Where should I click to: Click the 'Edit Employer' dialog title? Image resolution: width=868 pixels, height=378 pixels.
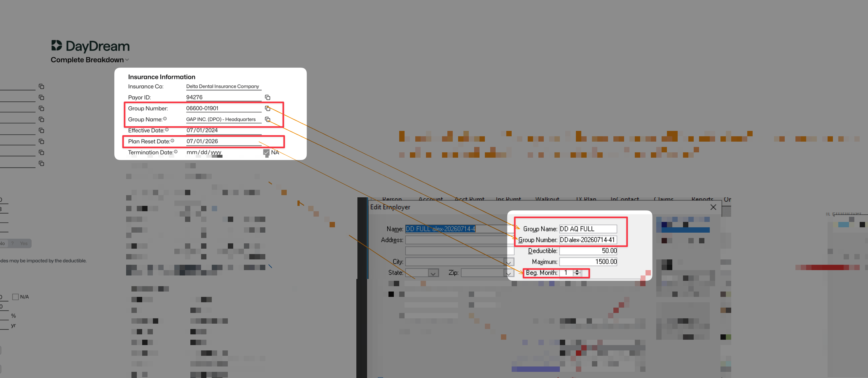(390, 207)
